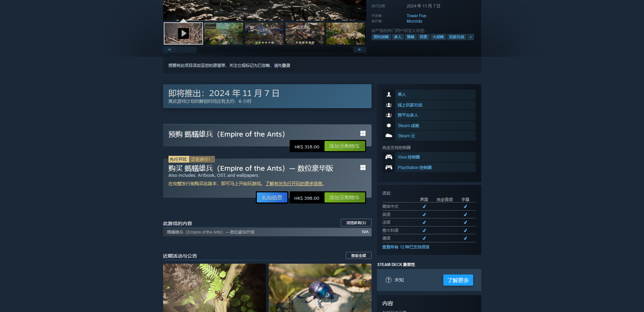The width and height of the screenshot is (644, 312).
Task: Click the Steam achievements star icon
Action: click(389, 126)
